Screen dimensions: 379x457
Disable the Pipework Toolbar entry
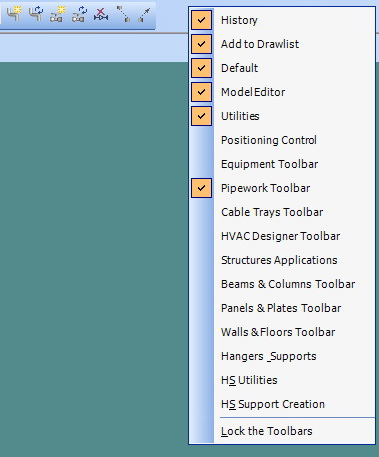click(201, 188)
